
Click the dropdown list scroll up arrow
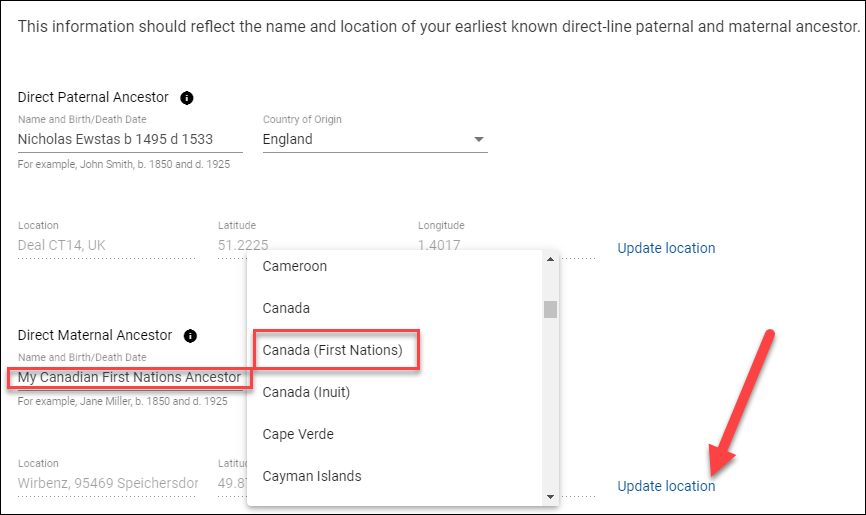point(550,259)
